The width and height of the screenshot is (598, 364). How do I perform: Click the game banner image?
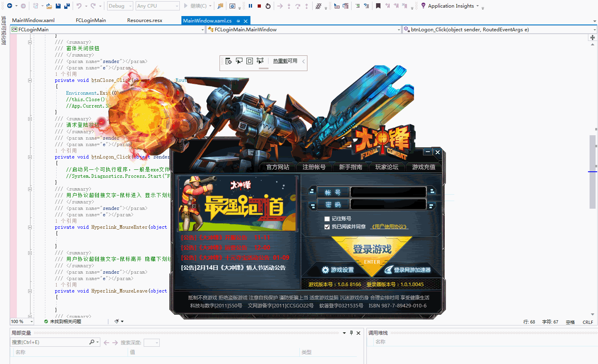pyautogui.click(x=238, y=203)
